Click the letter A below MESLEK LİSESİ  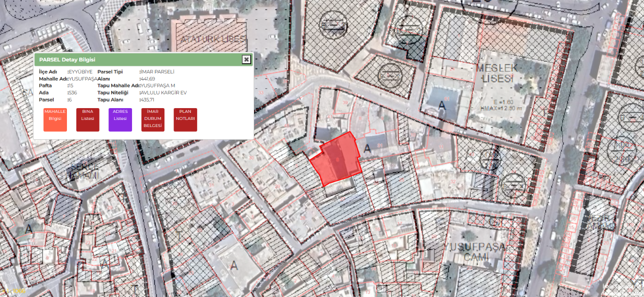tap(442, 107)
